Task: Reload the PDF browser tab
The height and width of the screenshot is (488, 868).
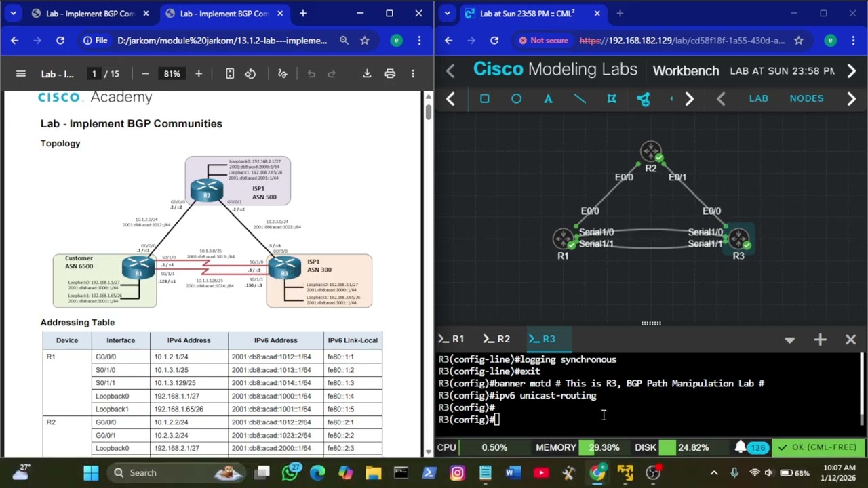Action: tap(60, 41)
